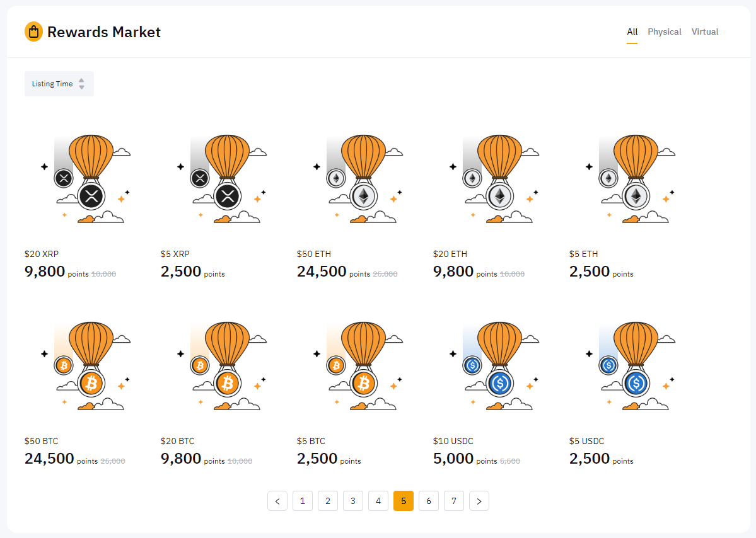The width and height of the screenshot is (756, 538).
Task: Go to next page with right arrow
Action: pos(479,501)
